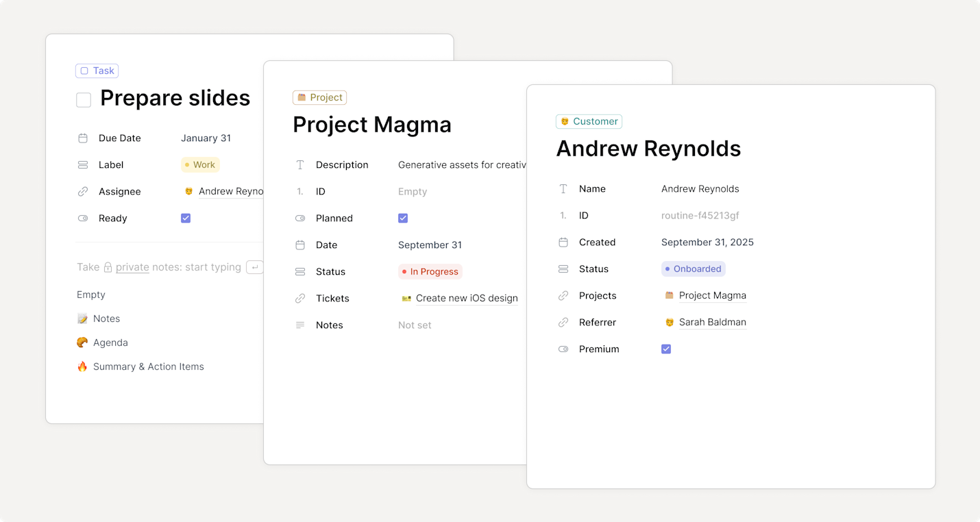Click the link icon beside Tickets

point(300,299)
